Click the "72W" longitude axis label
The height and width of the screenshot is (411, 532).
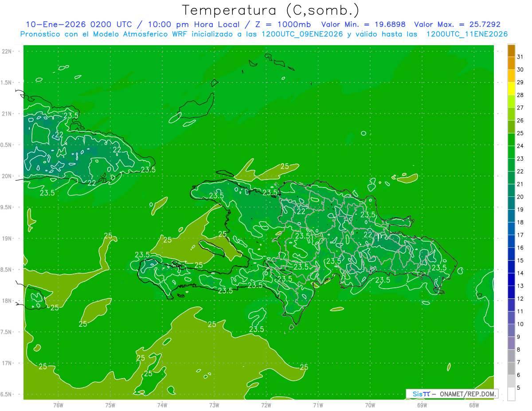coord(266,405)
